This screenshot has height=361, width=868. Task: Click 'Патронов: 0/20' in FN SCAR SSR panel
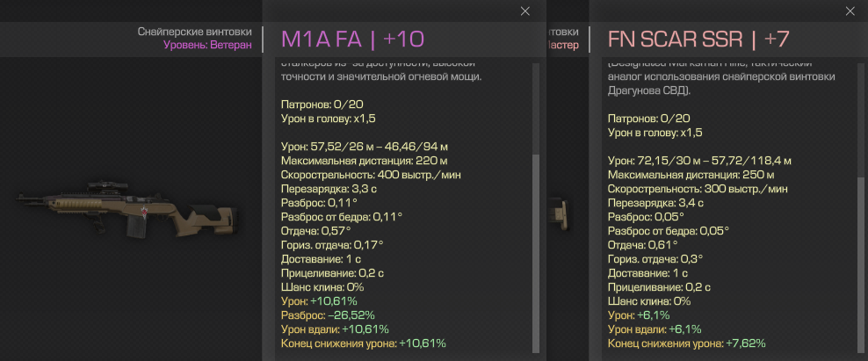[x=648, y=119]
